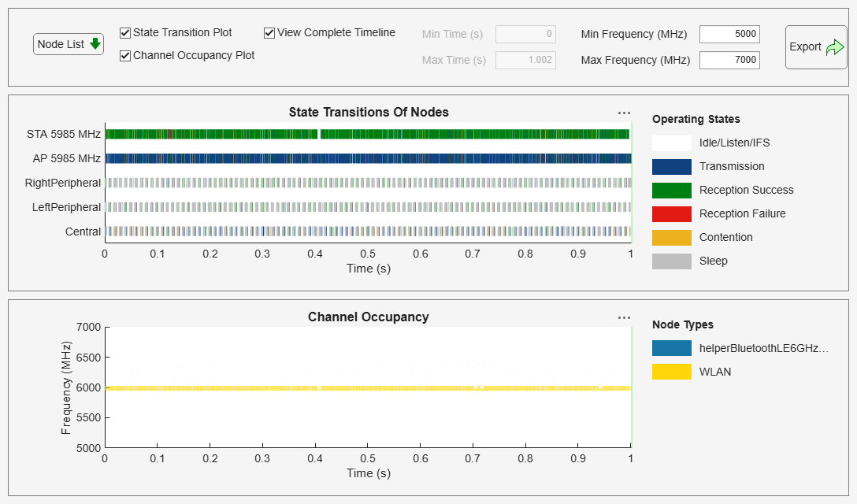Click the Max Frequency (MHz) label
Screen dimensions: 857x504
(x=636, y=60)
